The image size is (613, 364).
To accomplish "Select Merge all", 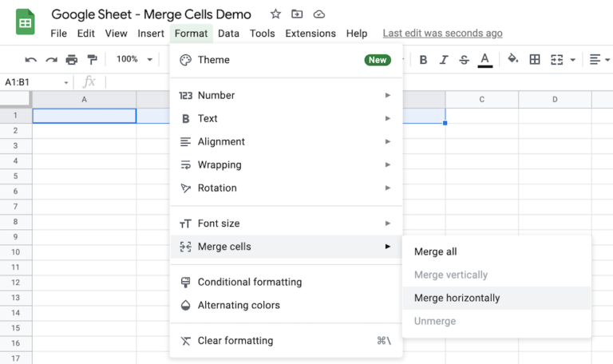I will (496, 251).
